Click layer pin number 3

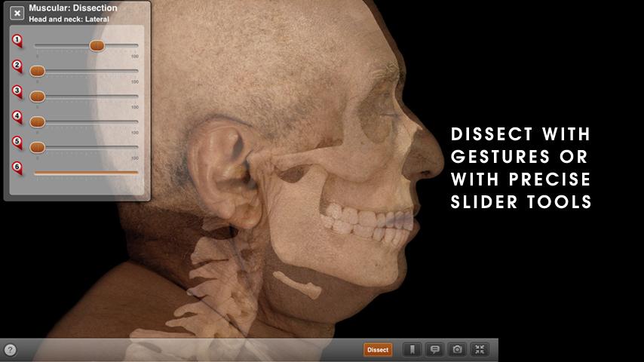point(17,91)
